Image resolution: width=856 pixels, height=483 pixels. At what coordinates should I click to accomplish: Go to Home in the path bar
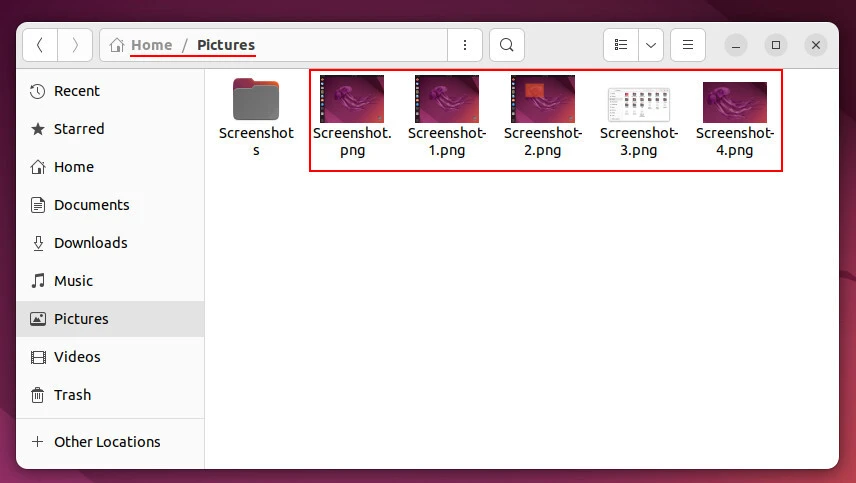(151, 45)
